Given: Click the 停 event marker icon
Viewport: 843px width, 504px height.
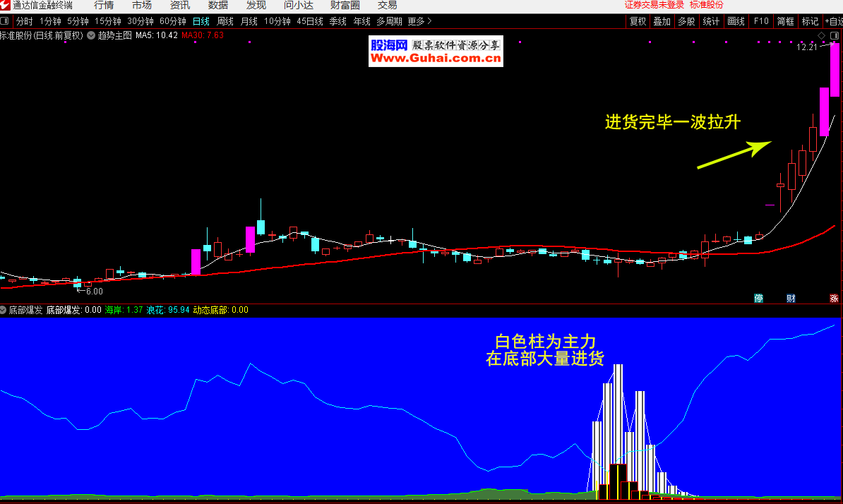Looking at the screenshot, I should tap(759, 299).
